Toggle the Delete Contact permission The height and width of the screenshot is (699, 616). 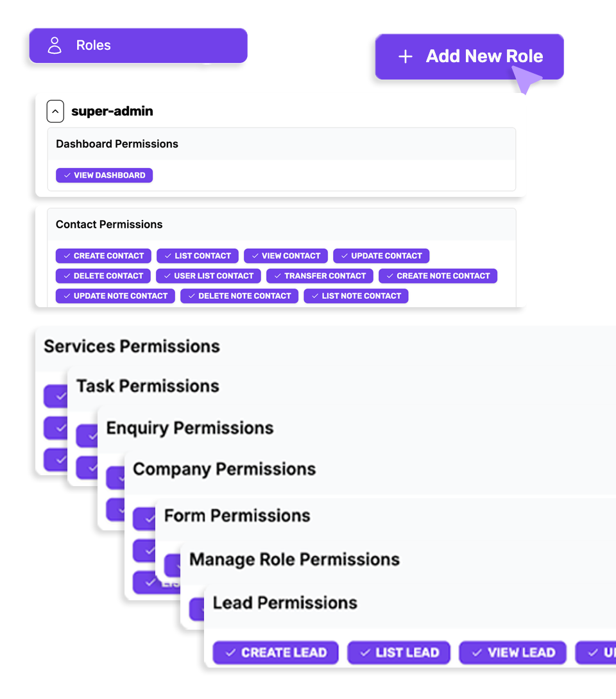103,276
